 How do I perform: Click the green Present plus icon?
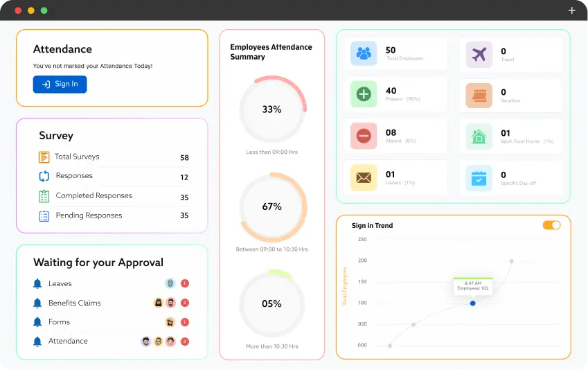(x=364, y=94)
